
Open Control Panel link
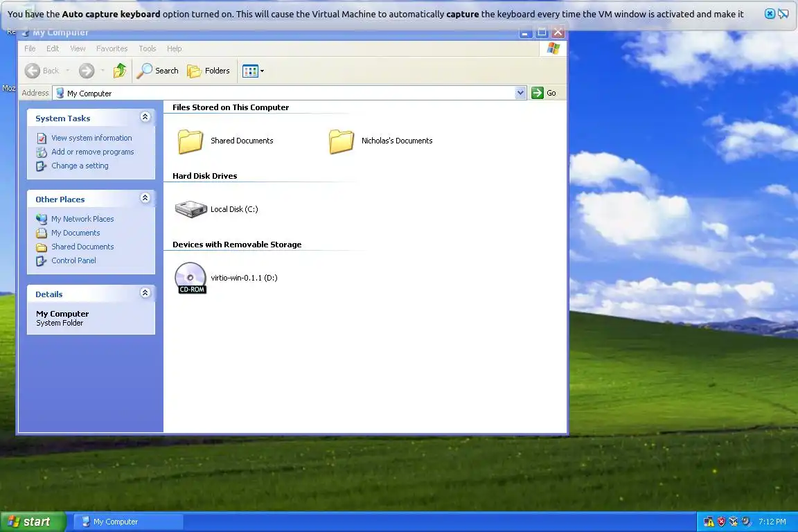(x=74, y=260)
